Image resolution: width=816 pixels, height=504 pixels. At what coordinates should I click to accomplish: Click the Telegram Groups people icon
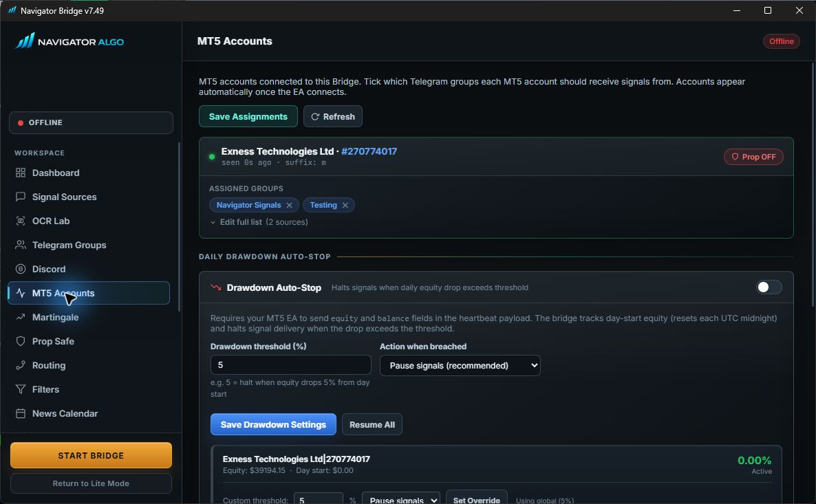tap(20, 245)
